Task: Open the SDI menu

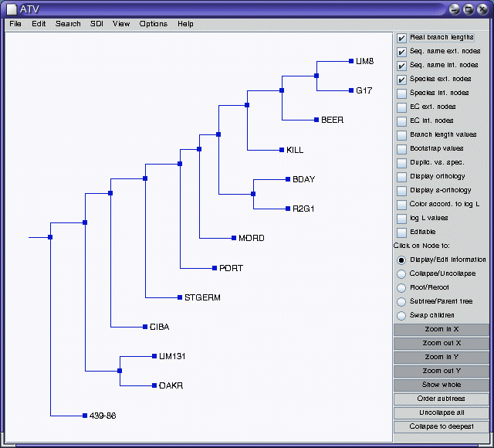Action: click(x=96, y=24)
